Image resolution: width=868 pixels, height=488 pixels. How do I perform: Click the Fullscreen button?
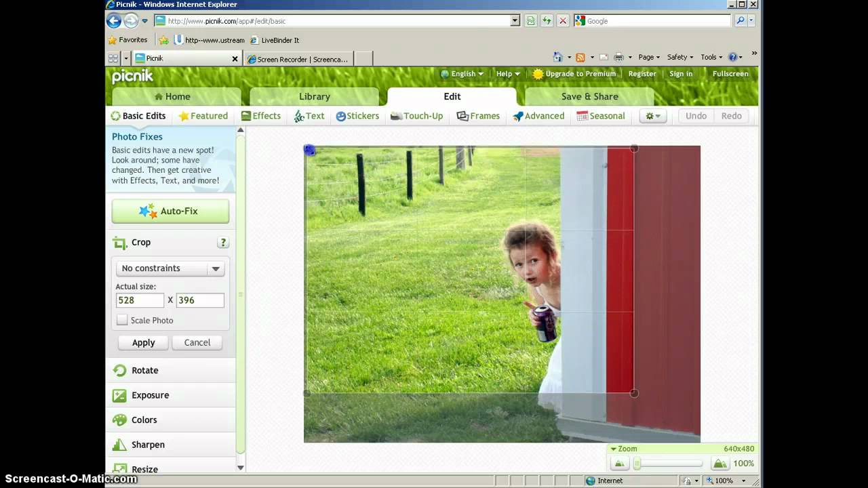[x=730, y=74]
